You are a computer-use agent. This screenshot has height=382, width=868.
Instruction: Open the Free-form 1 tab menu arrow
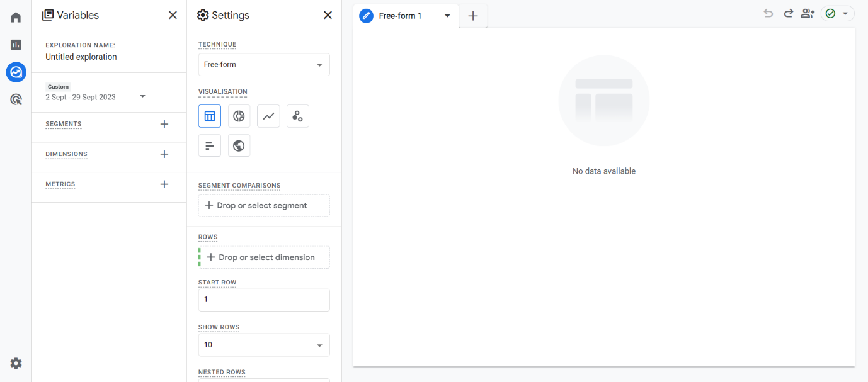(447, 16)
